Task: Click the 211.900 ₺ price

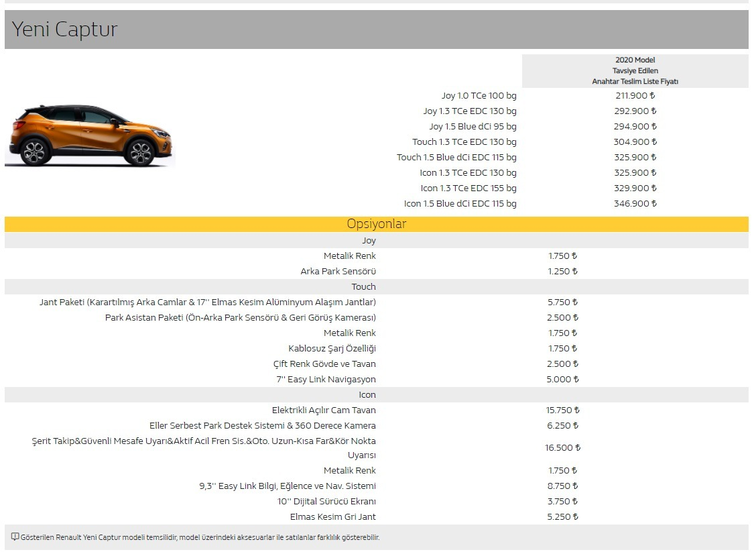Action: click(x=635, y=95)
